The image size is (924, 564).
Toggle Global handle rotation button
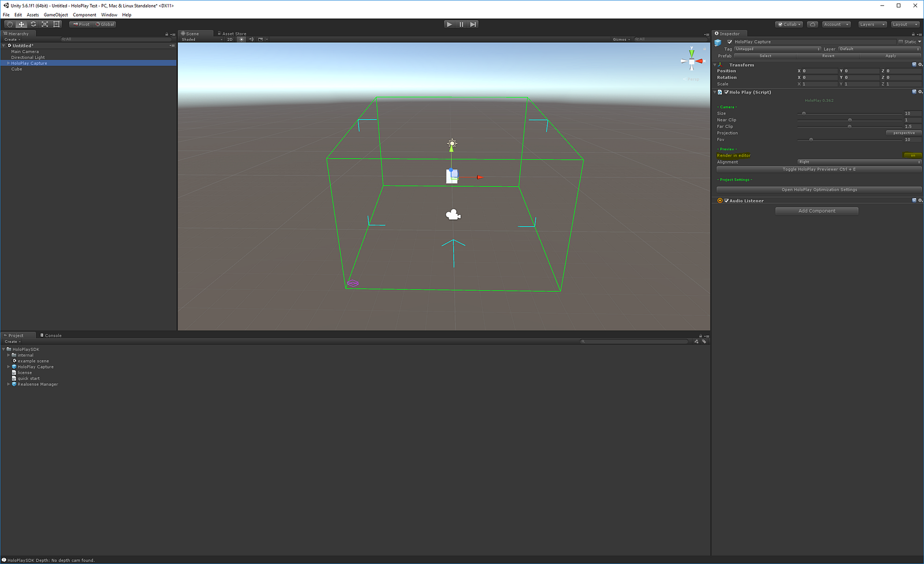[x=105, y=24]
